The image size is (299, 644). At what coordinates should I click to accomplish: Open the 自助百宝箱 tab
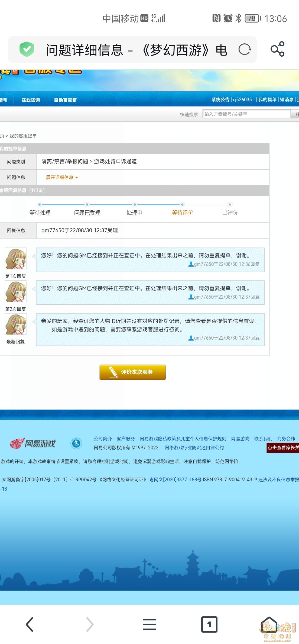(x=65, y=100)
